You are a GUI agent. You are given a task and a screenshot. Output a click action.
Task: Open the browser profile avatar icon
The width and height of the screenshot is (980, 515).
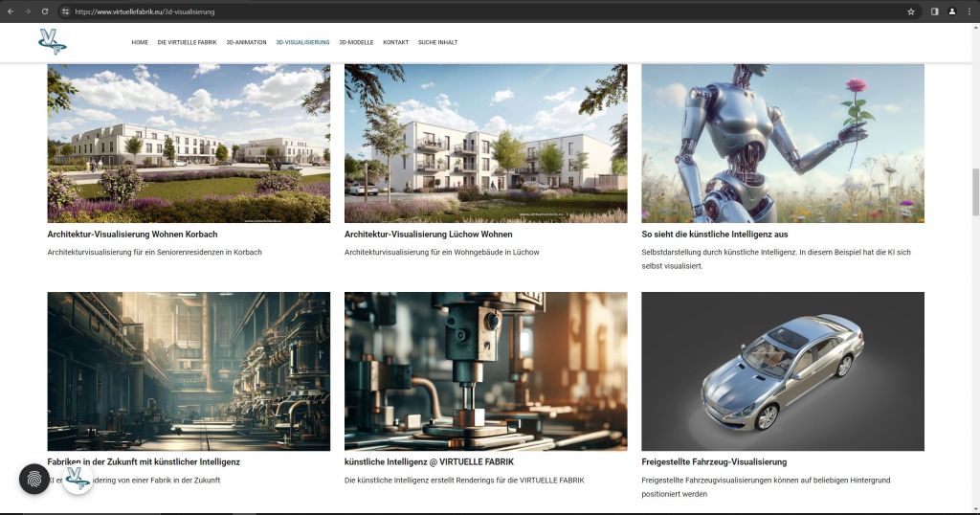[x=952, y=11]
